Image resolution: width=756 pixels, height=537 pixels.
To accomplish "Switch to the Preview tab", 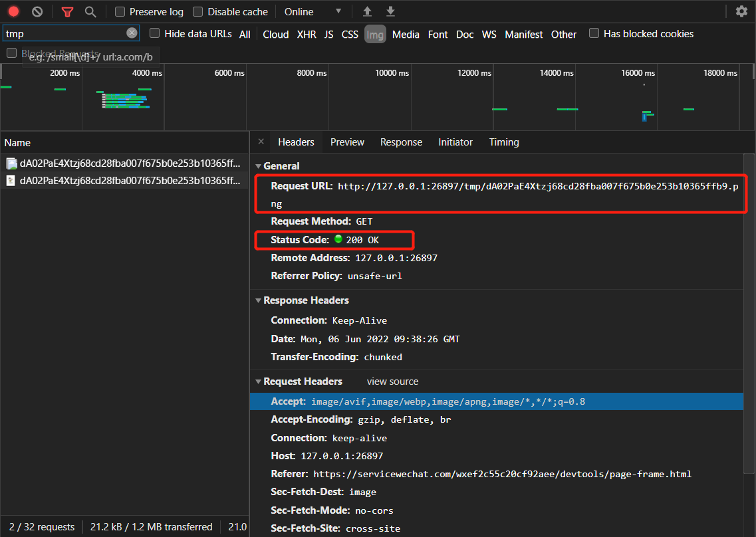I will pos(347,142).
